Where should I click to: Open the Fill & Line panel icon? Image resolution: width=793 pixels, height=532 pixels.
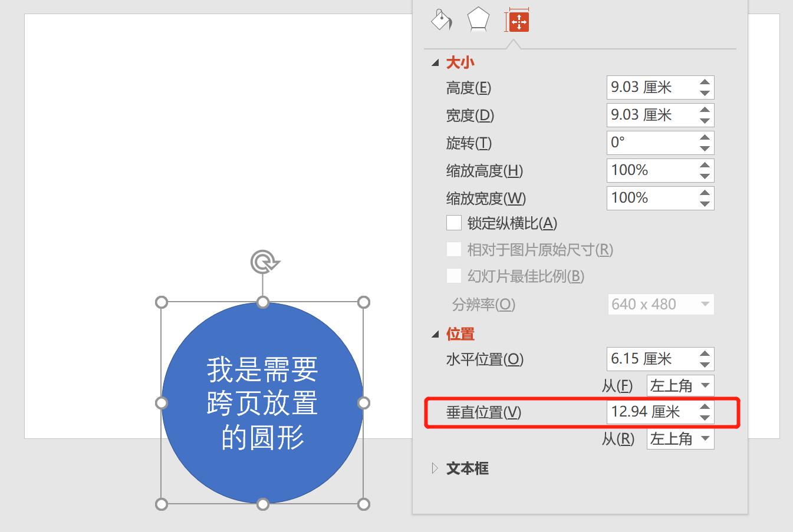click(x=441, y=19)
